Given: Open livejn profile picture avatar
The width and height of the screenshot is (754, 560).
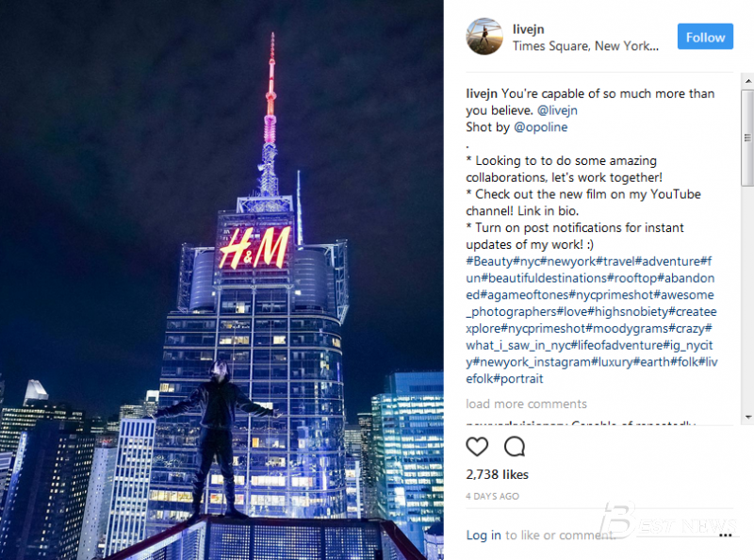Looking at the screenshot, I should (484, 37).
